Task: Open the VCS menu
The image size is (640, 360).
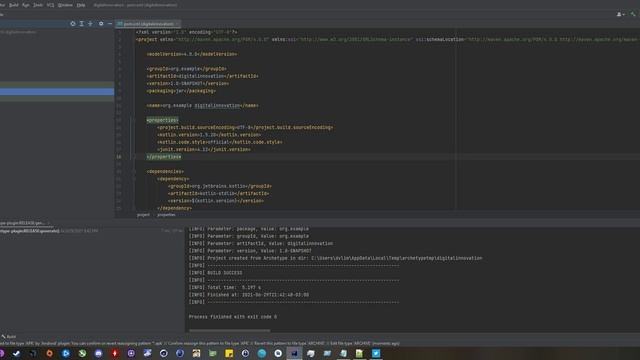Action: coord(50,5)
